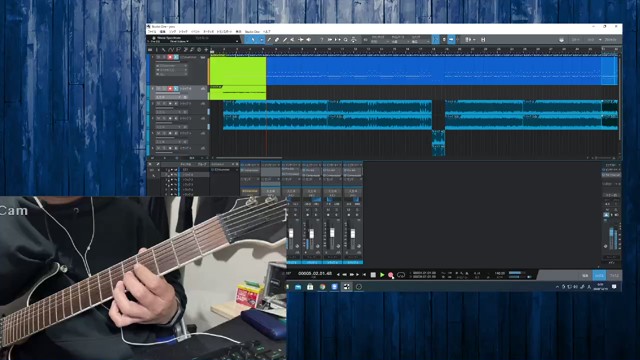The height and width of the screenshot is (360, 640).
Task: Open the Edit view button at bottom right
Action: pyautogui.click(x=585, y=276)
